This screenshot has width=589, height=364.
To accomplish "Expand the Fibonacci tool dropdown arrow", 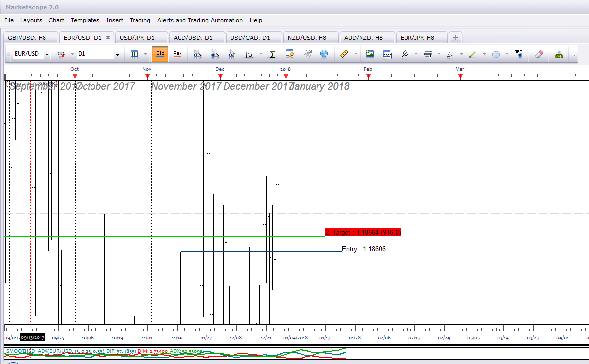I will (x=439, y=54).
